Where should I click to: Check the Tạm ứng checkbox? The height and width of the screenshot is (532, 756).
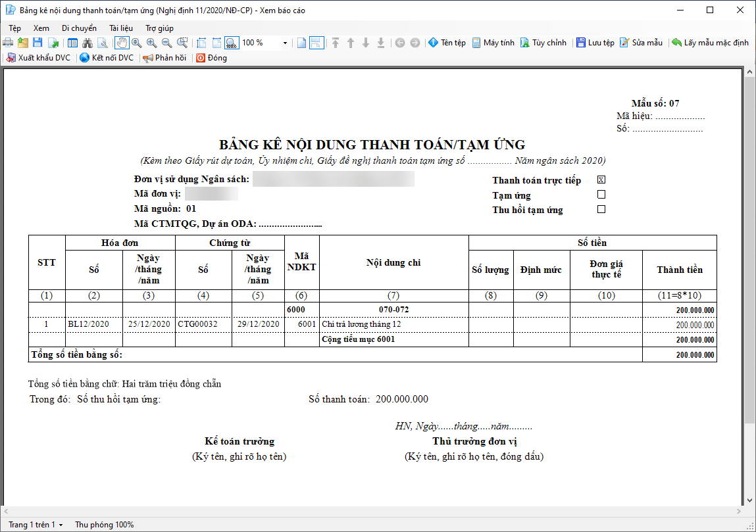[x=601, y=194]
